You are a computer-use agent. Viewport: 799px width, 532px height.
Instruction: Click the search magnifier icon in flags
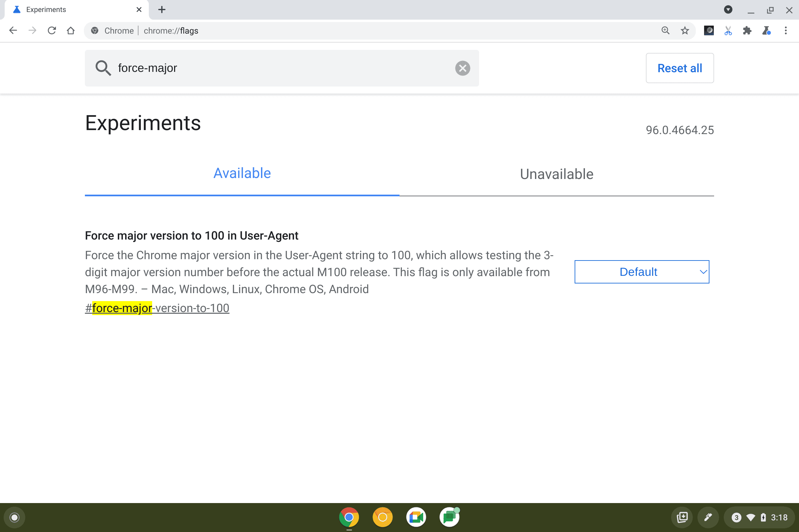[x=103, y=68]
